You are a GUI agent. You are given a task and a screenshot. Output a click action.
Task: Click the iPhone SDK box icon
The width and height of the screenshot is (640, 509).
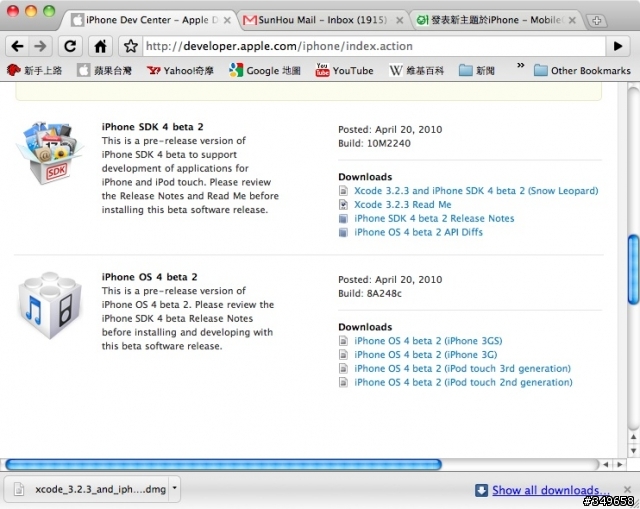[x=49, y=153]
